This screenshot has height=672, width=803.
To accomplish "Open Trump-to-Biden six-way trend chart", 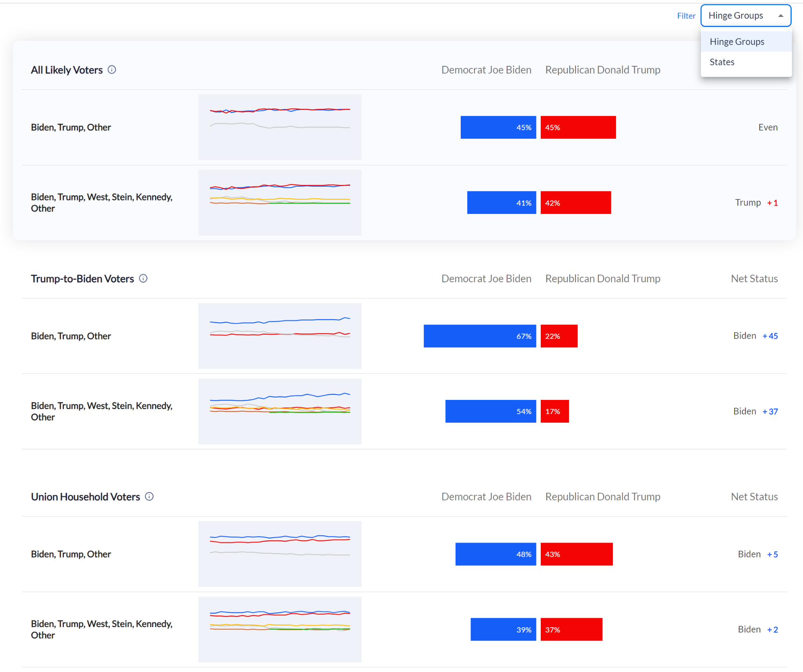I will pyautogui.click(x=280, y=411).
